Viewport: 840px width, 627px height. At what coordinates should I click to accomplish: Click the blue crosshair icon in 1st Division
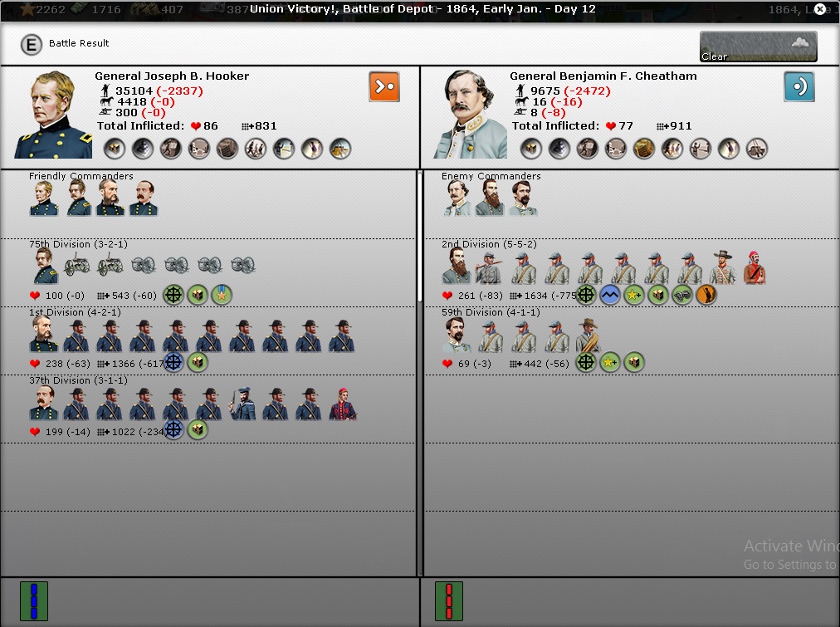pos(173,362)
